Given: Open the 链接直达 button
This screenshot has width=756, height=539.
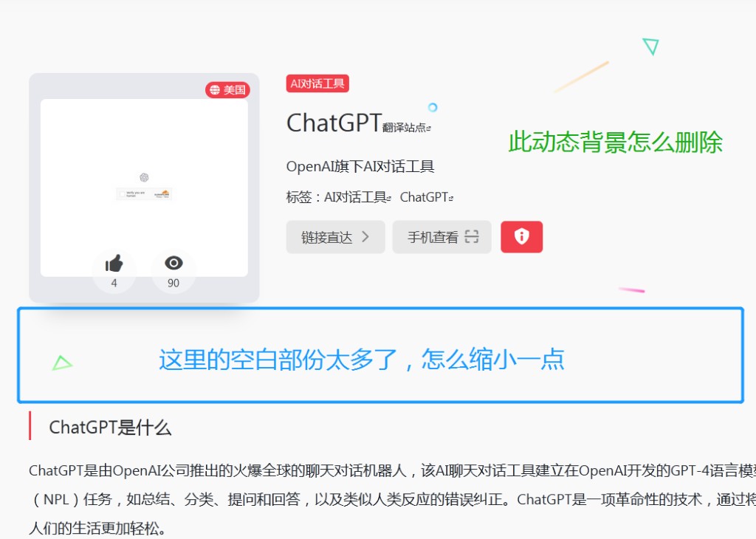Looking at the screenshot, I should (x=336, y=237).
